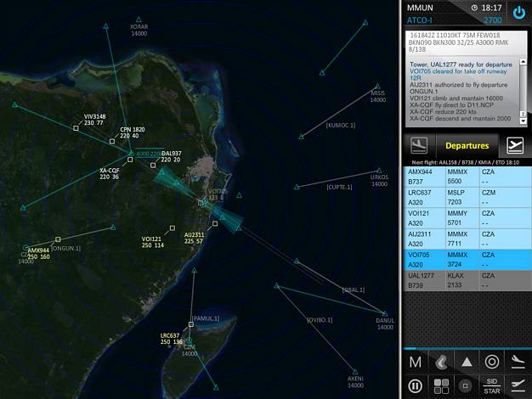This screenshot has height=399, width=532.
Task: Click the DANUL waypoint on the map
Action: tap(385, 320)
